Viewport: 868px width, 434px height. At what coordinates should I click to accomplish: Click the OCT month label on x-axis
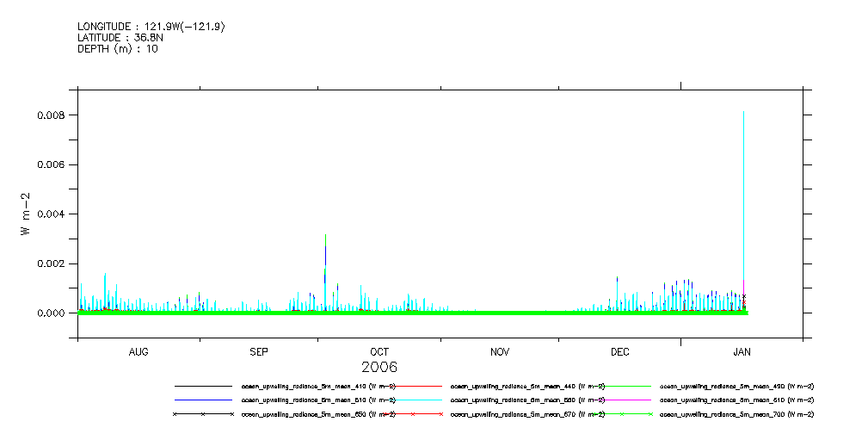point(379,352)
